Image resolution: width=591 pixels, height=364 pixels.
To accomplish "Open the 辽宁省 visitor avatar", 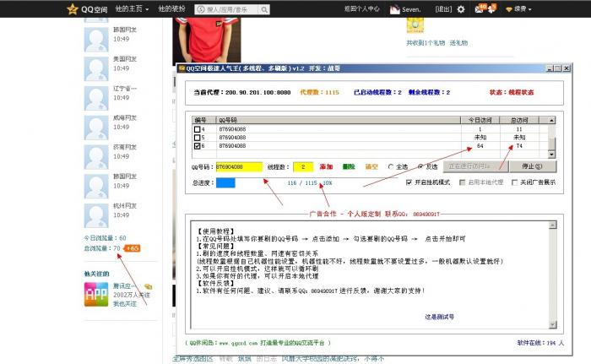I will click(x=96, y=98).
